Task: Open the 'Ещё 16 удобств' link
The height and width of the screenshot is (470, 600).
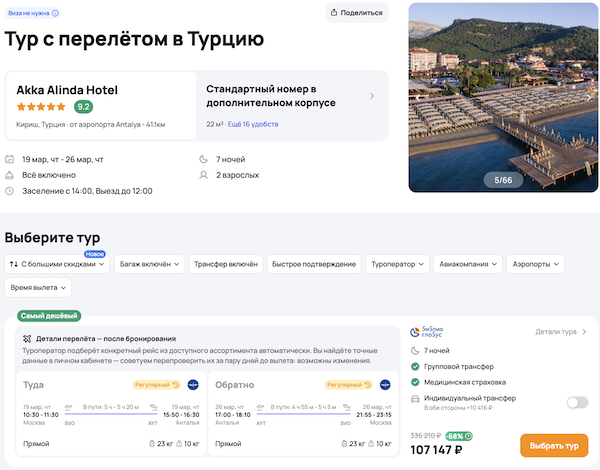Action: (x=255, y=124)
